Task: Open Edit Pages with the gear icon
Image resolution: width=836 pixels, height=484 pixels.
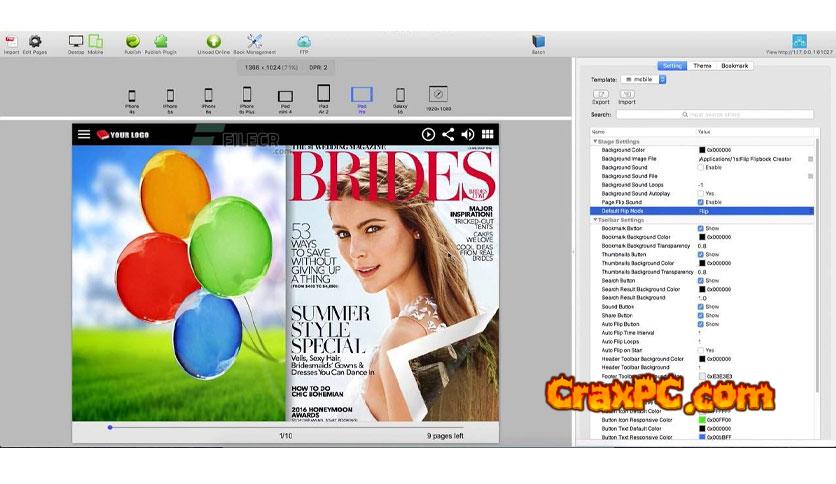Action: tap(36, 42)
